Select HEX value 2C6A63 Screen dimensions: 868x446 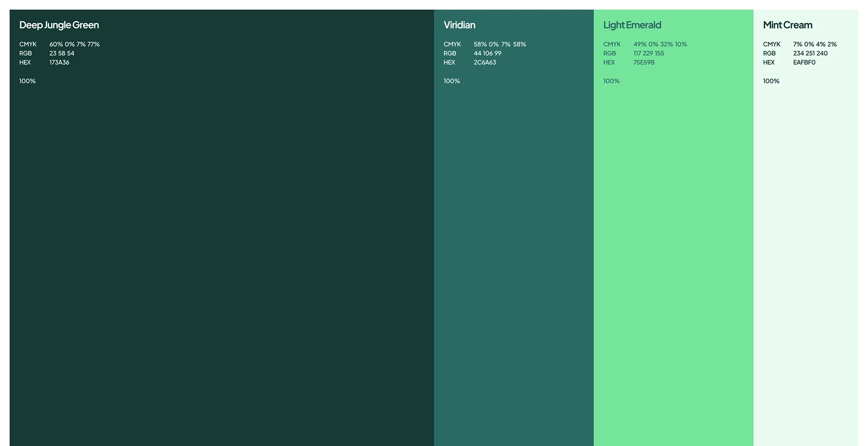pos(485,62)
